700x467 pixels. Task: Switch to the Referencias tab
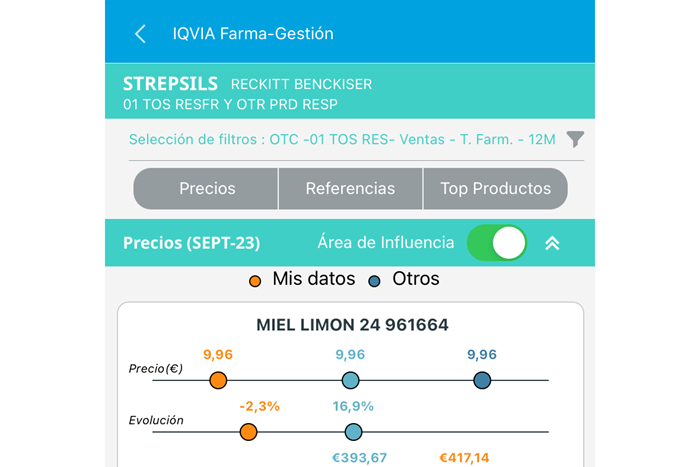tap(350, 188)
